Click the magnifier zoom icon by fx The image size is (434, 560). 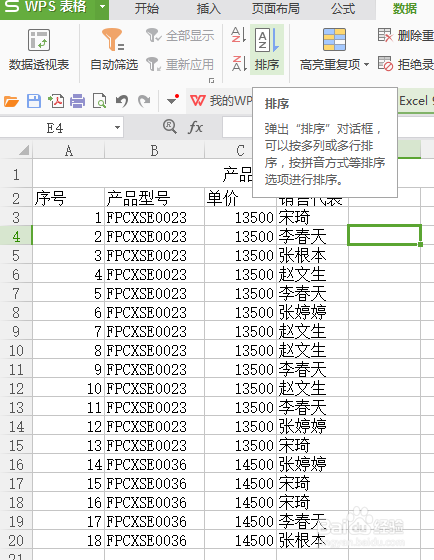pos(169,127)
